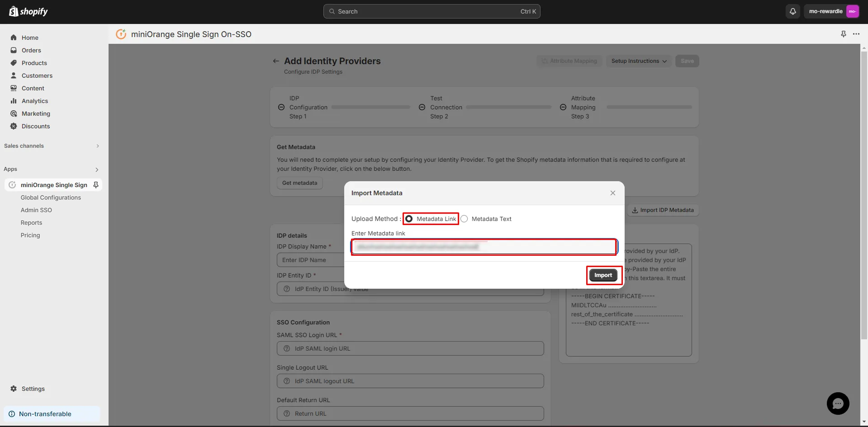The image size is (868, 427).
Task: Expand the Apps section
Action: click(x=96, y=169)
